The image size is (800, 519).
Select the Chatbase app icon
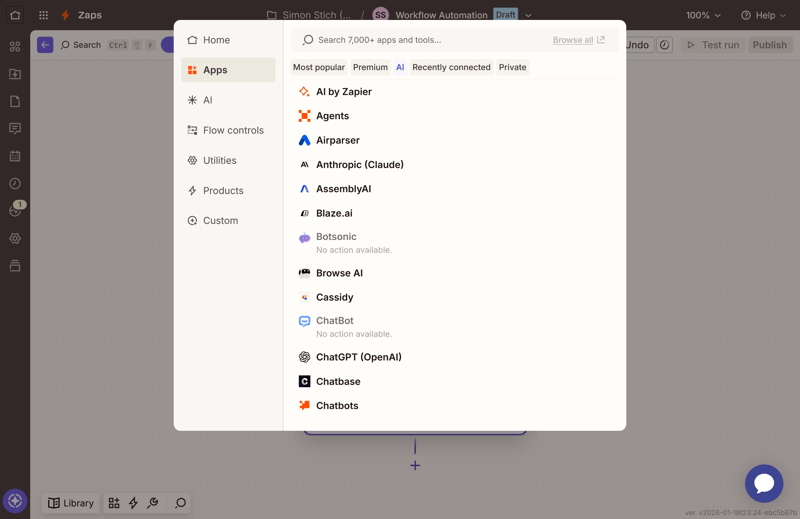tap(304, 382)
